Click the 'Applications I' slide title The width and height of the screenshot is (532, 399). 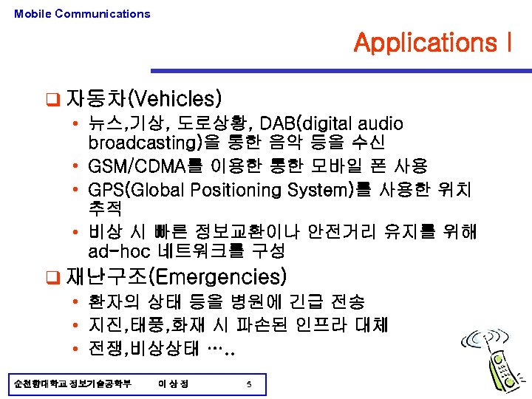coord(432,42)
